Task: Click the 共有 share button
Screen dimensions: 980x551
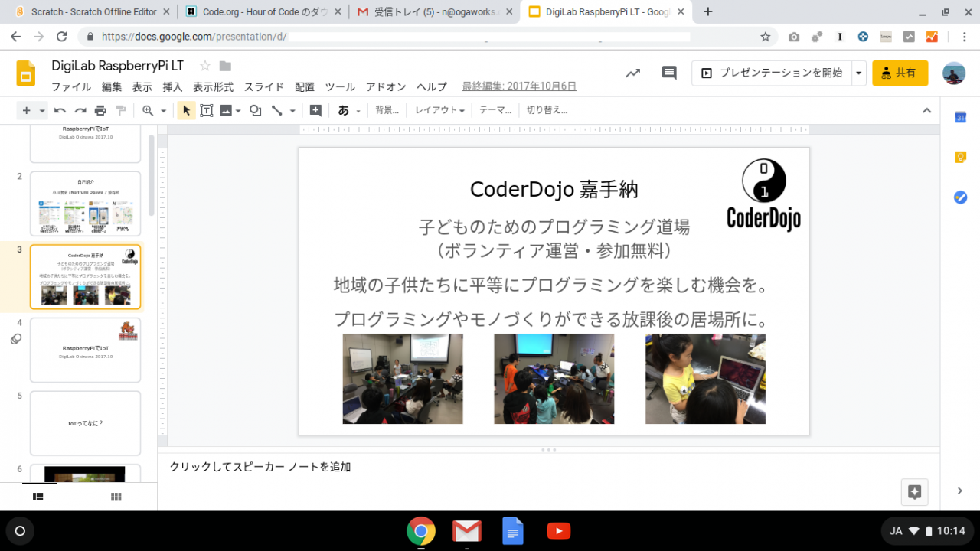Action: click(x=900, y=73)
